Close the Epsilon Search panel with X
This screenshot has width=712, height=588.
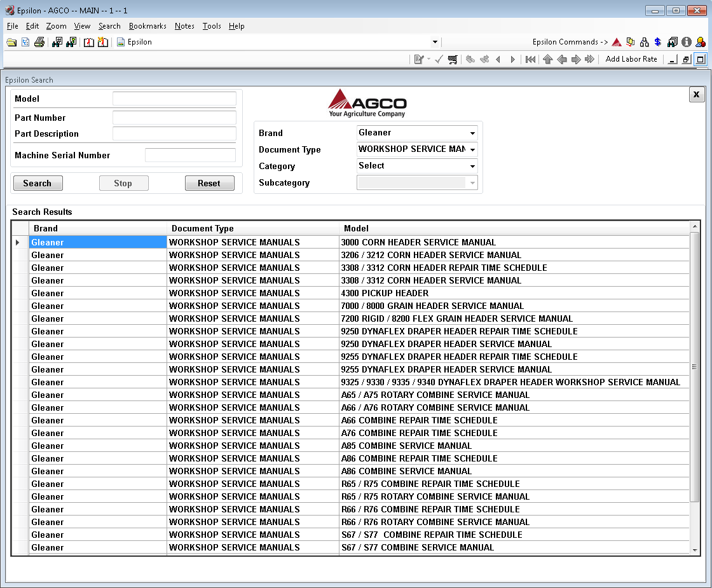pyautogui.click(x=696, y=95)
